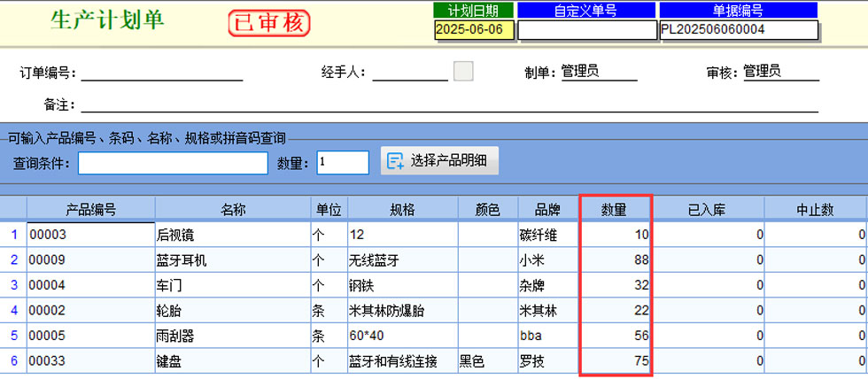
Task: Click the quantity cell showing 75
Action: point(616,360)
